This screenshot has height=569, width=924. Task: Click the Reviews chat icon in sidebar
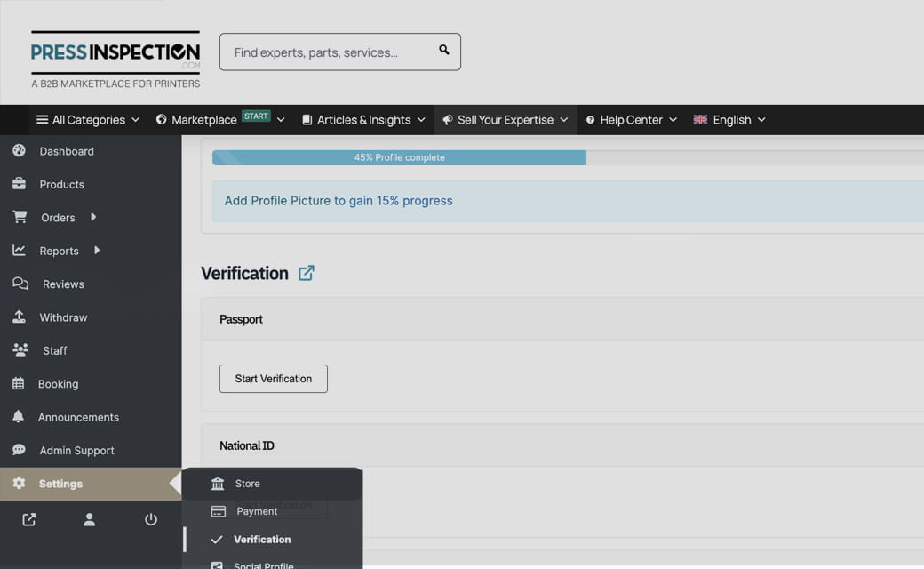(20, 284)
